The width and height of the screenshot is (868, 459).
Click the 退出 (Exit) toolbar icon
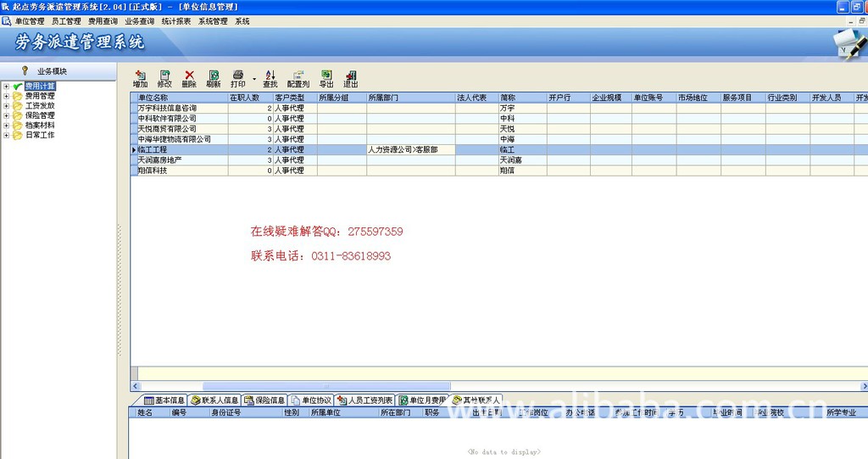(x=351, y=76)
